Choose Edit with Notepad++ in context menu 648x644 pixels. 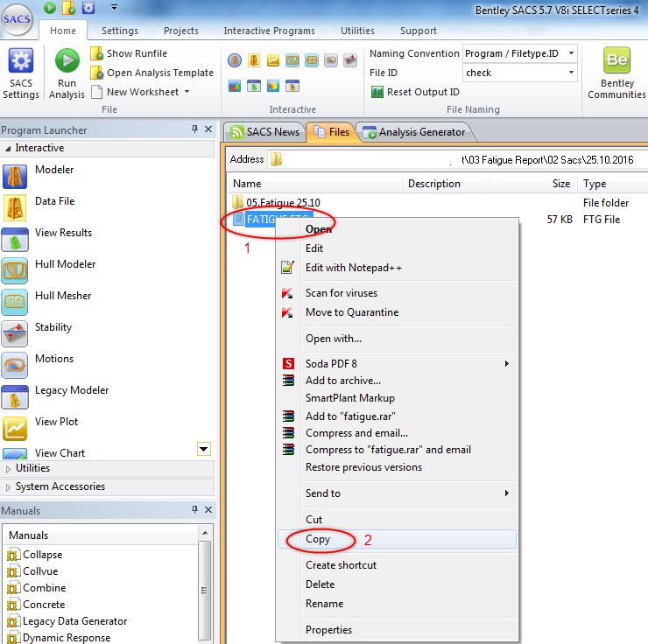pos(397,268)
